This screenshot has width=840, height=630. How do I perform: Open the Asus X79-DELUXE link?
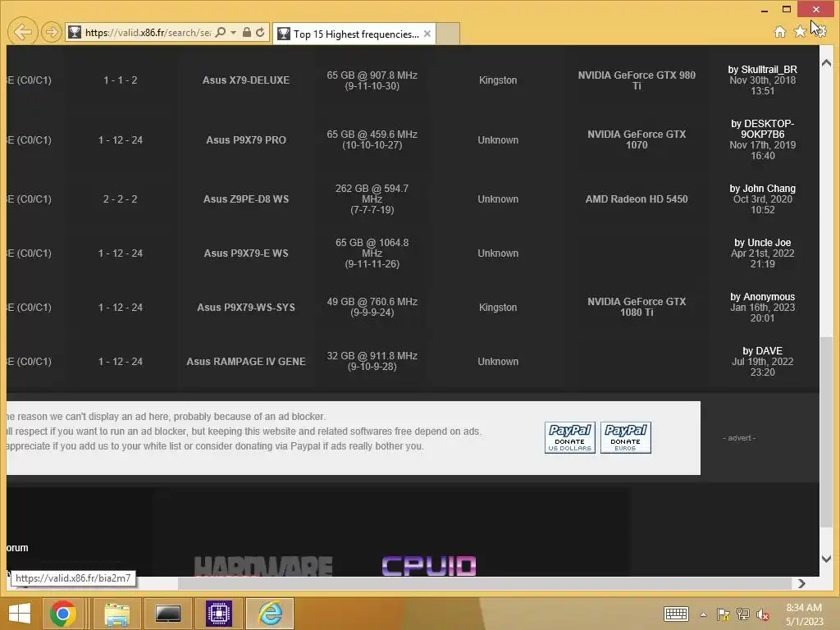246,80
